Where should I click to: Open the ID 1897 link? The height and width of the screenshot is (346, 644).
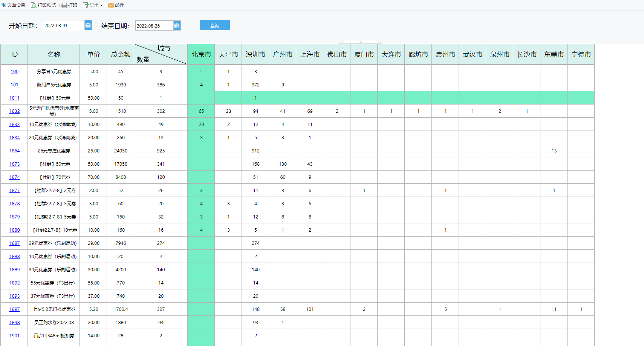tap(14, 309)
